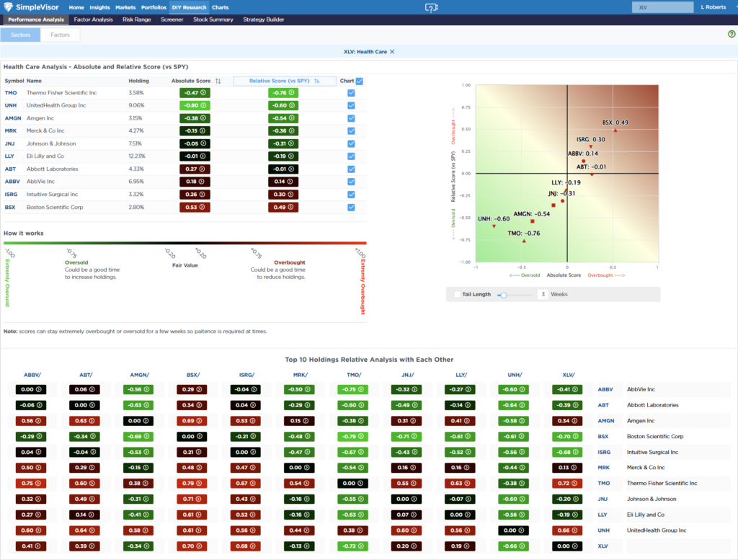Switch to the Screener tab
Viewport: 738px width, 560px height.
172,19
